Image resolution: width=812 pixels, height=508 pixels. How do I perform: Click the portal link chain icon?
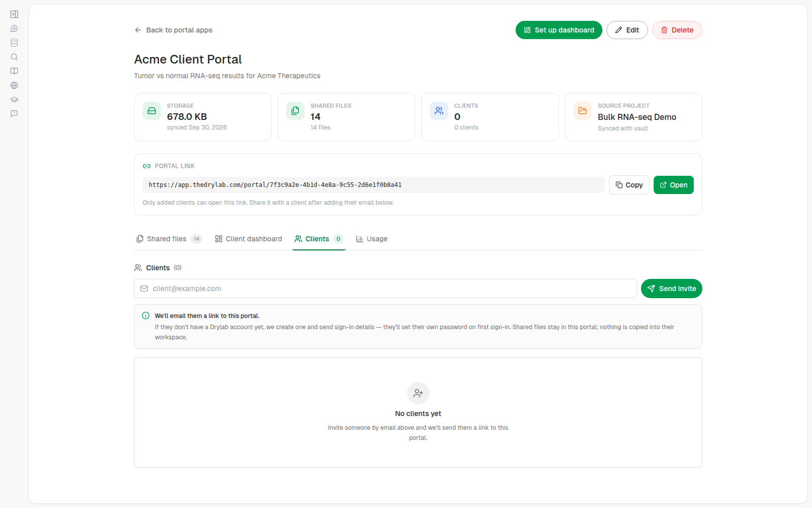click(147, 166)
